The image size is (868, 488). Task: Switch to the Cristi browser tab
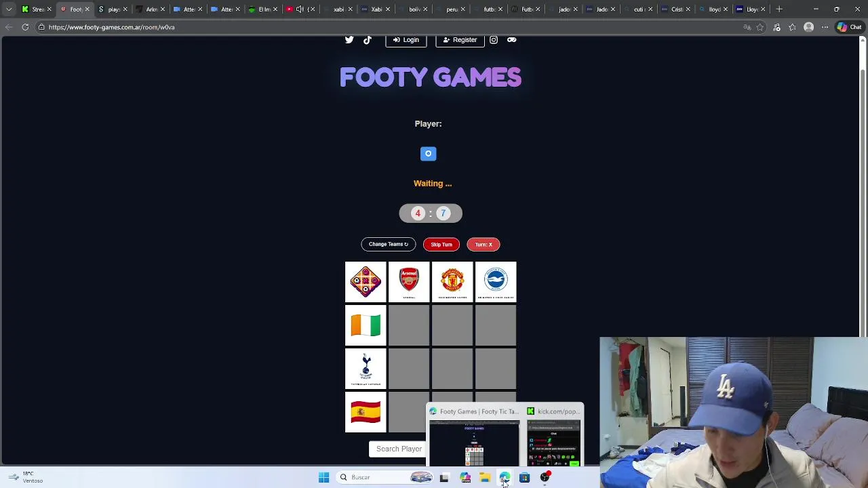tap(674, 9)
